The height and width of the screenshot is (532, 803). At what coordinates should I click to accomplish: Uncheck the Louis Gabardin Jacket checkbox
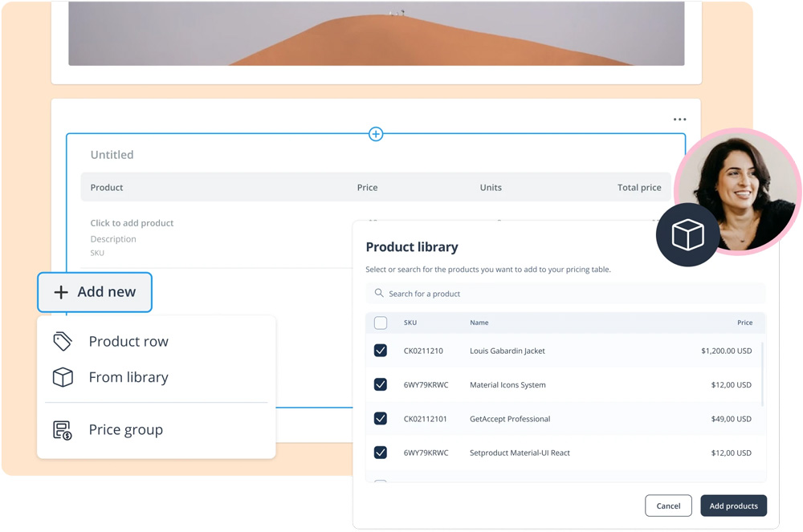tap(381, 351)
